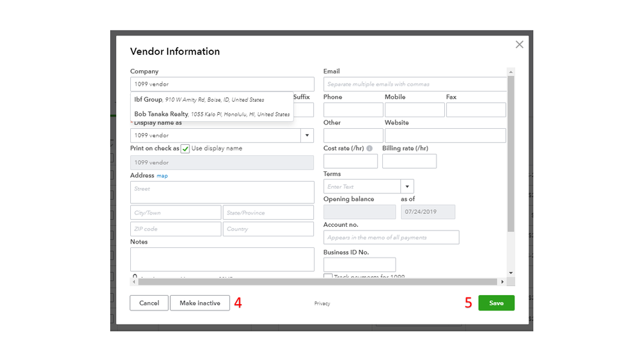Click into the Fax field

476,110
